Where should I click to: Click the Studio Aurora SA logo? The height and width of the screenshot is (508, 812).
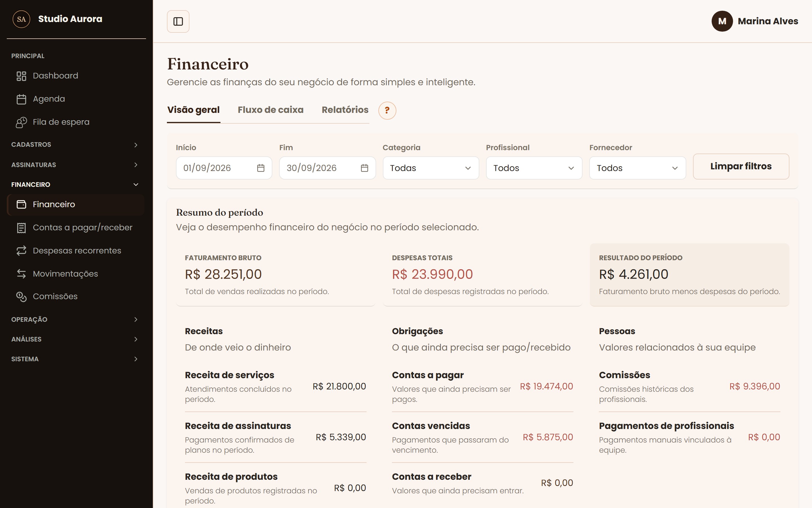21,19
